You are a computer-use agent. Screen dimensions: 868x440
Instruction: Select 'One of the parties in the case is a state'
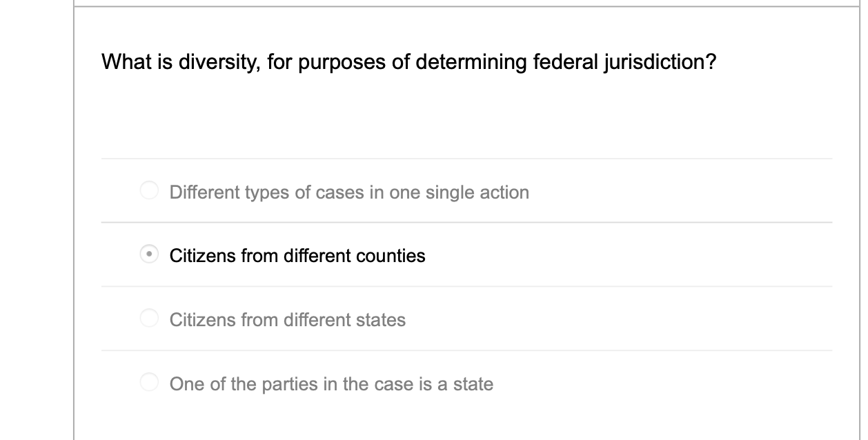[149, 381]
